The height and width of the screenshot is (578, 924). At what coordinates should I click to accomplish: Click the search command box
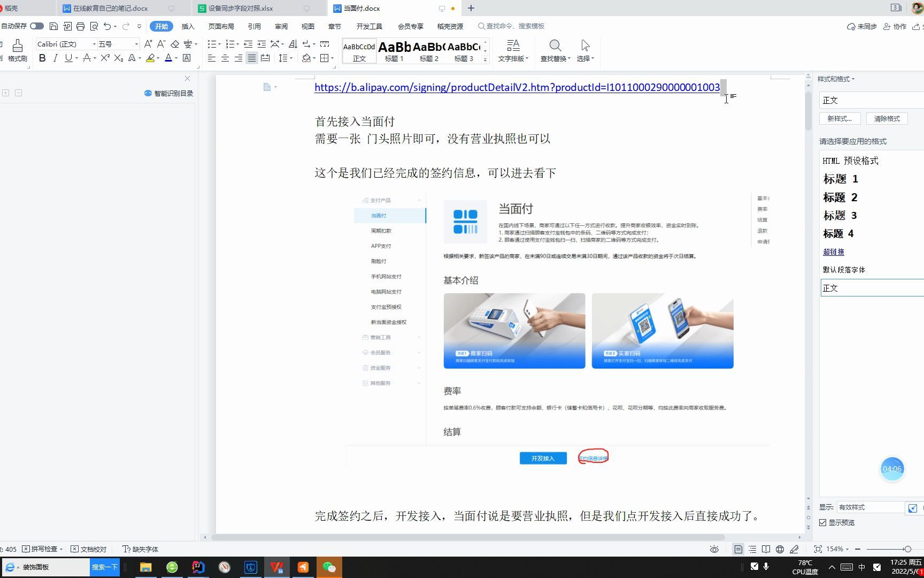(512, 26)
